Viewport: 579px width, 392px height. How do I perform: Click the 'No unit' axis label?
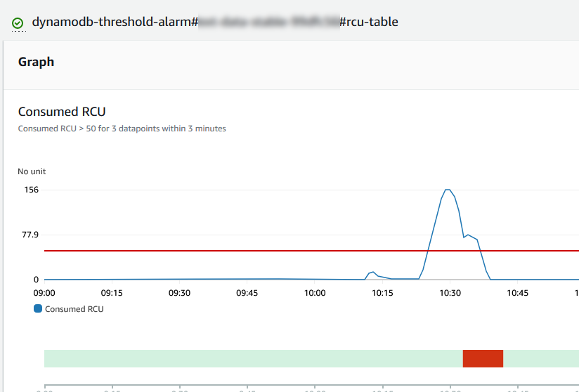(x=32, y=171)
